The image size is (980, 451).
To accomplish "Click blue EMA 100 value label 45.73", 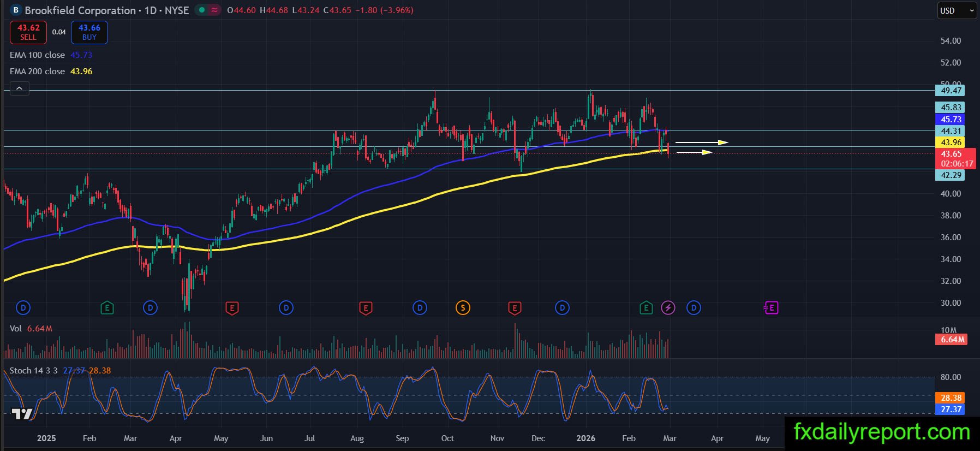I will pyautogui.click(x=951, y=119).
